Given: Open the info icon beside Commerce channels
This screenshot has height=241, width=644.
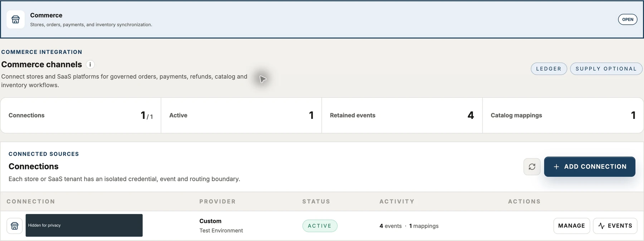Looking at the screenshot, I should tap(90, 64).
